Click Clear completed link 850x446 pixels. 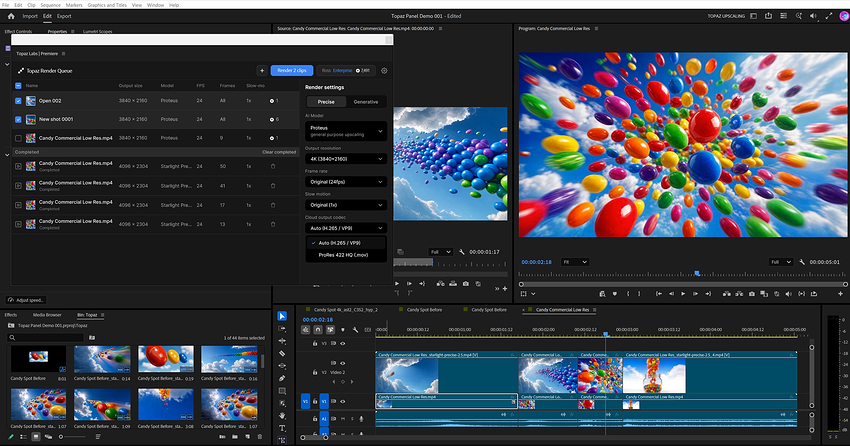tap(279, 152)
